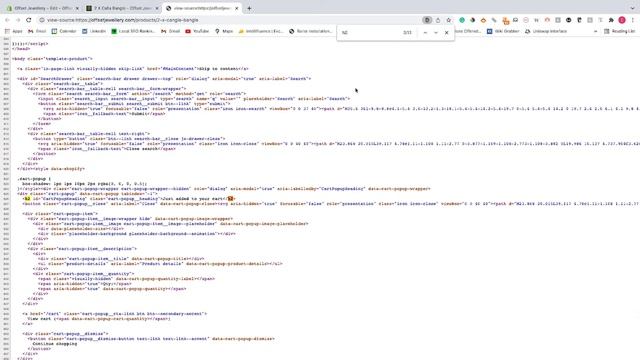The image size is (640, 360).
Task: Open the Maps bookmark
Action: coord(224,31)
